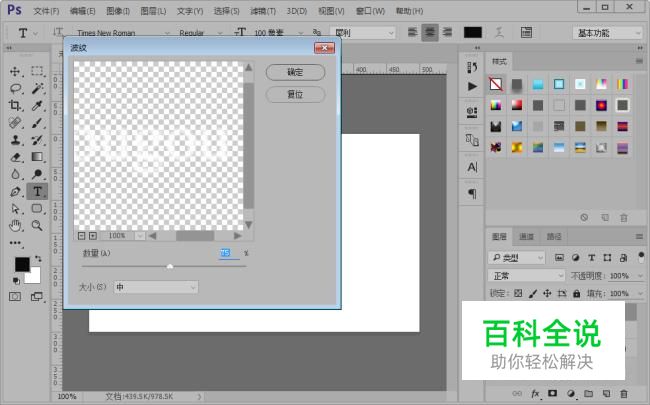Image resolution: width=650 pixels, height=405 pixels.
Task: Toggle lock all padlock icon
Action: click(576, 293)
